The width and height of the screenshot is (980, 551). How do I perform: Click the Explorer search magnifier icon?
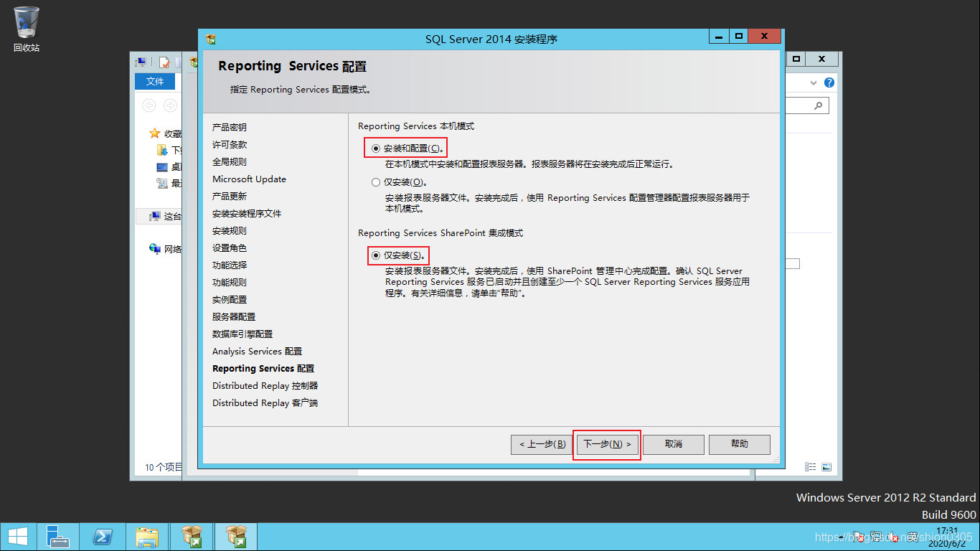pyautogui.click(x=818, y=105)
